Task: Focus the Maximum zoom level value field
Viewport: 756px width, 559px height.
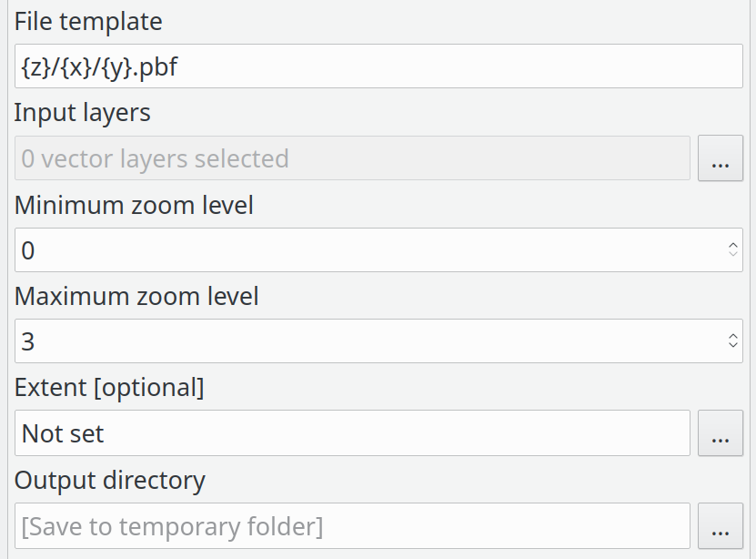Action: [364, 341]
